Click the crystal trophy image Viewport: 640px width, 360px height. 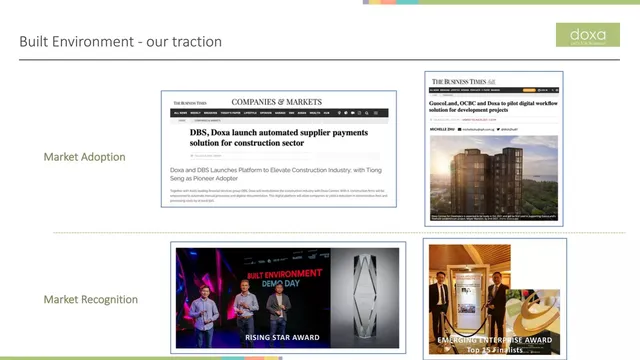coord(365,298)
